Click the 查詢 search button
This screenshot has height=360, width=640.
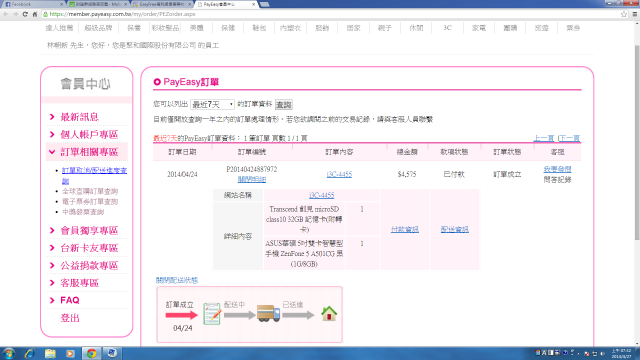283,104
